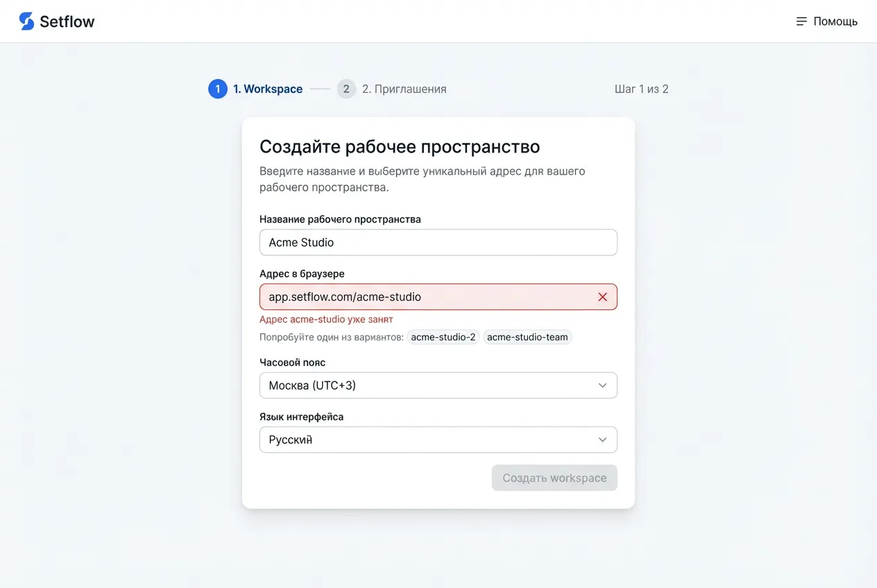Click the hamburger icon beside Помощь
The width and height of the screenshot is (877, 588).
801,21
